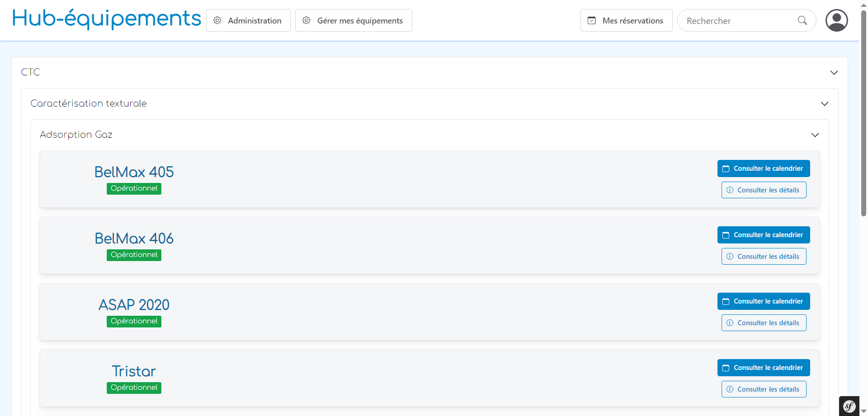Collapse the CTC section chevron
This screenshot has width=868, height=416.
[x=834, y=72]
